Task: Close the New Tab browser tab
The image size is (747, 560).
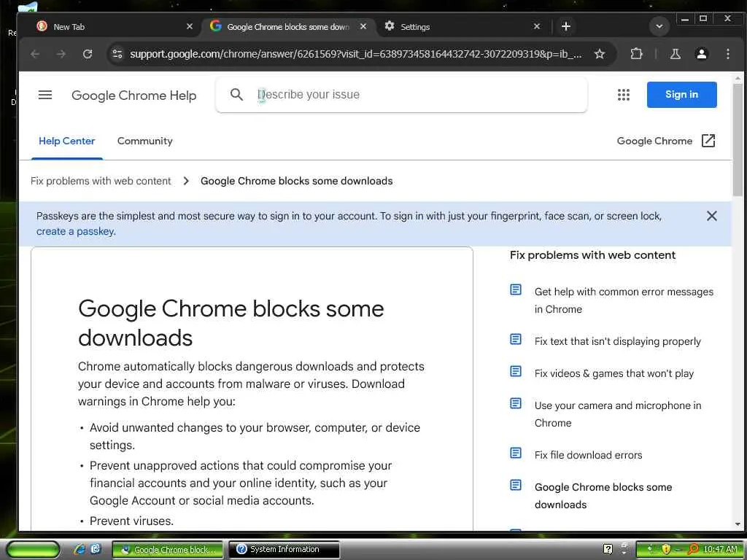Action: point(190,27)
